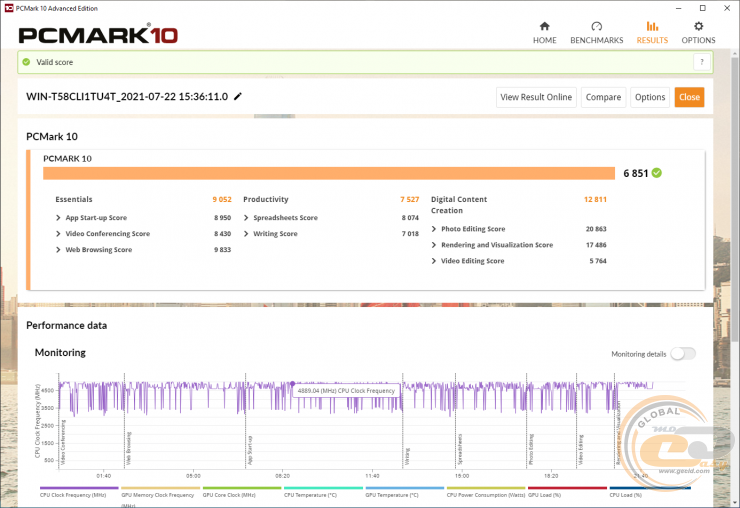Open the Options gear icon
The image size is (740, 508).
click(698, 26)
